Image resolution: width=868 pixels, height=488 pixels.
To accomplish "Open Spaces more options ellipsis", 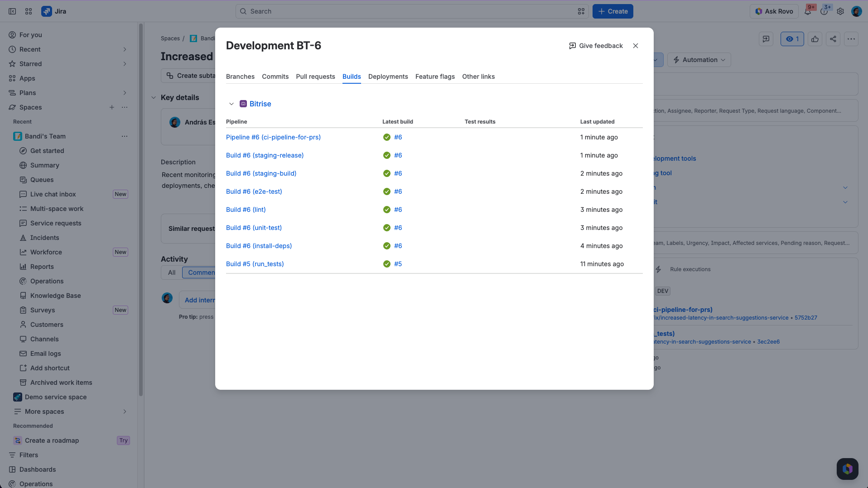I will 125,107.
